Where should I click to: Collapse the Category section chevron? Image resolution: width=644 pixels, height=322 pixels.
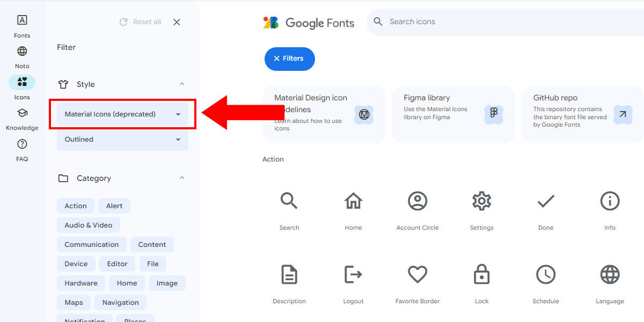[182, 178]
